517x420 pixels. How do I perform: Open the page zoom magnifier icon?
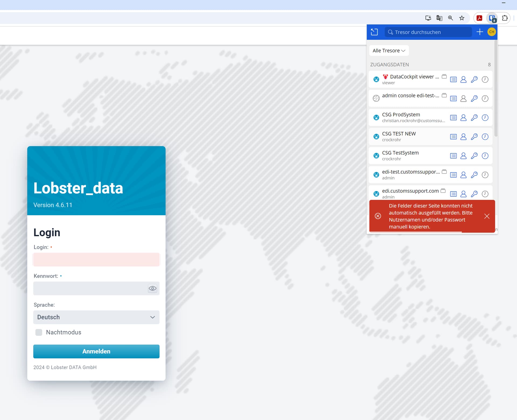[450, 18]
